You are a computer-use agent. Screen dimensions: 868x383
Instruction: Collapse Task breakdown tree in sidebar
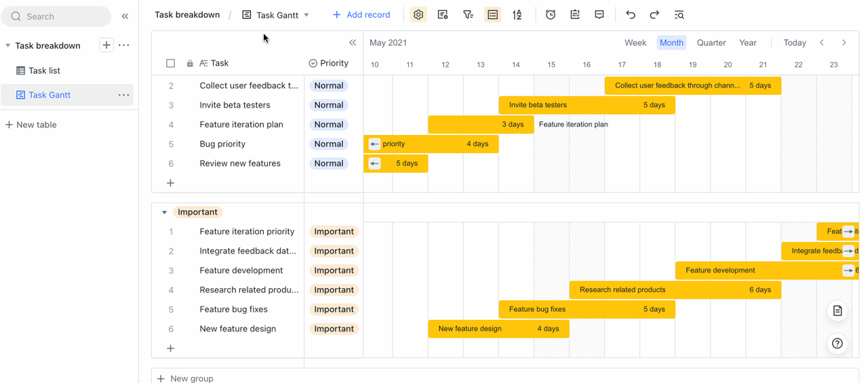(7, 45)
